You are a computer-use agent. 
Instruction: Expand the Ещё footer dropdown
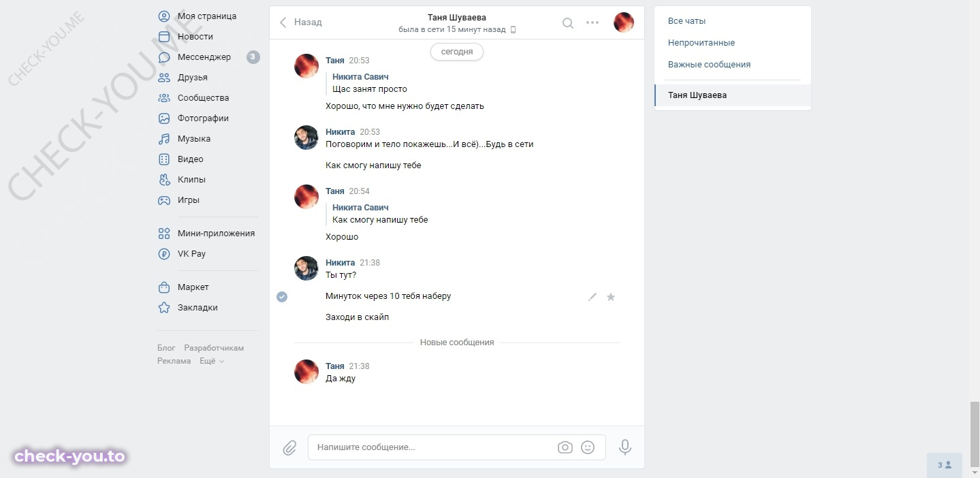[x=212, y=361]
